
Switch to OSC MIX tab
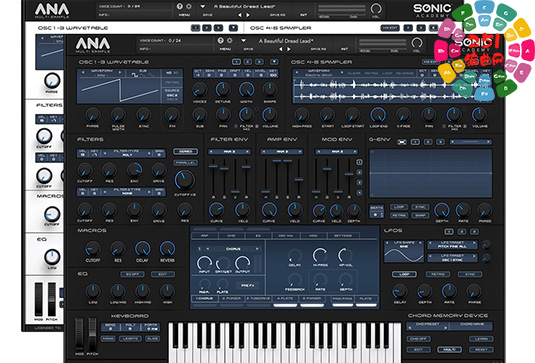[286, 236]
